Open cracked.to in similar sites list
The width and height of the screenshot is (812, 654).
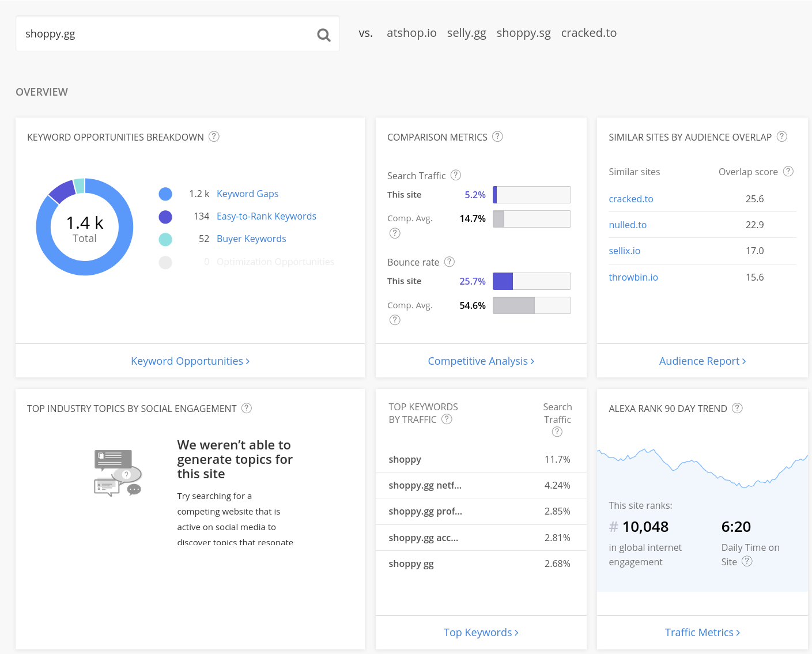coord(631,199)
